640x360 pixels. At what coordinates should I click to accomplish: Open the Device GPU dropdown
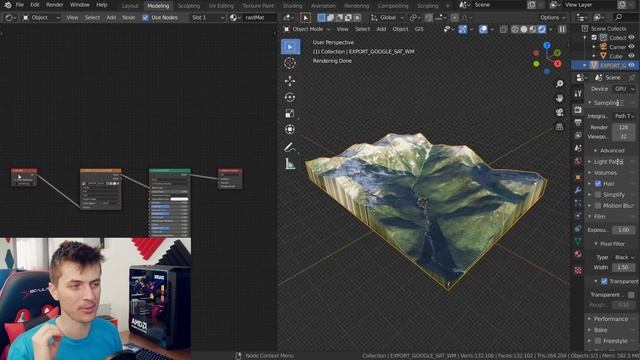pos(624,89)
